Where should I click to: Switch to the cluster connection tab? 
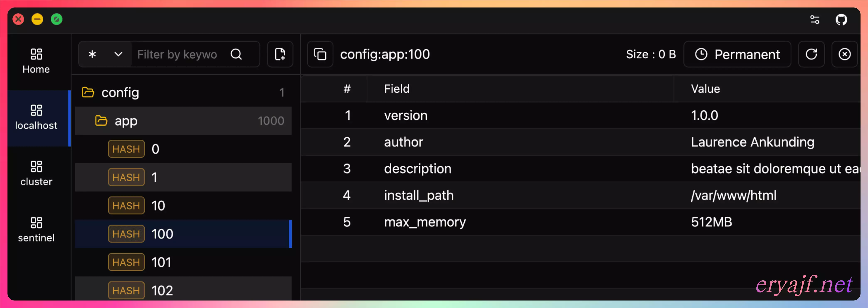36,173
